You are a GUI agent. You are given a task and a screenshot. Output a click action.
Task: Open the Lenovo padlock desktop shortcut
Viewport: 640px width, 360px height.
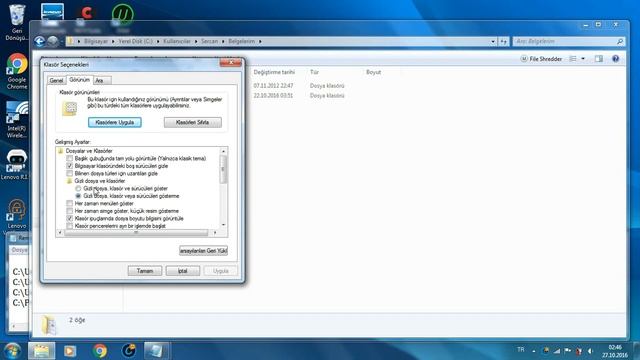tap(17, 214)
